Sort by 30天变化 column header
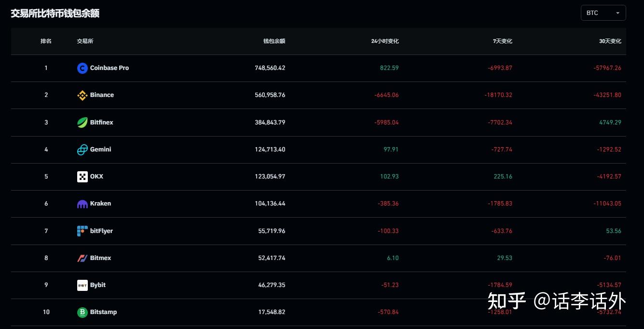The height and width of the screenshot is (329, 644). [x=610, y=41]
